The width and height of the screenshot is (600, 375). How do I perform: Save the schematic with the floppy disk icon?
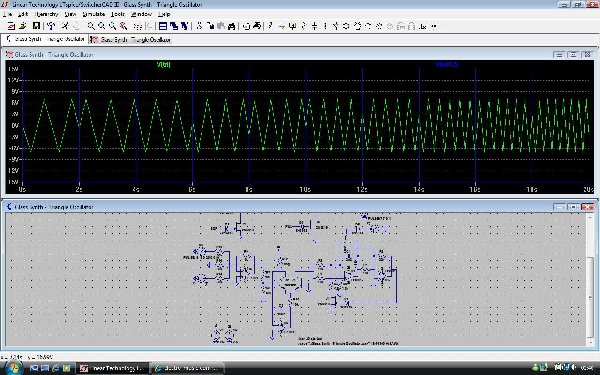[x=36, y=26]
